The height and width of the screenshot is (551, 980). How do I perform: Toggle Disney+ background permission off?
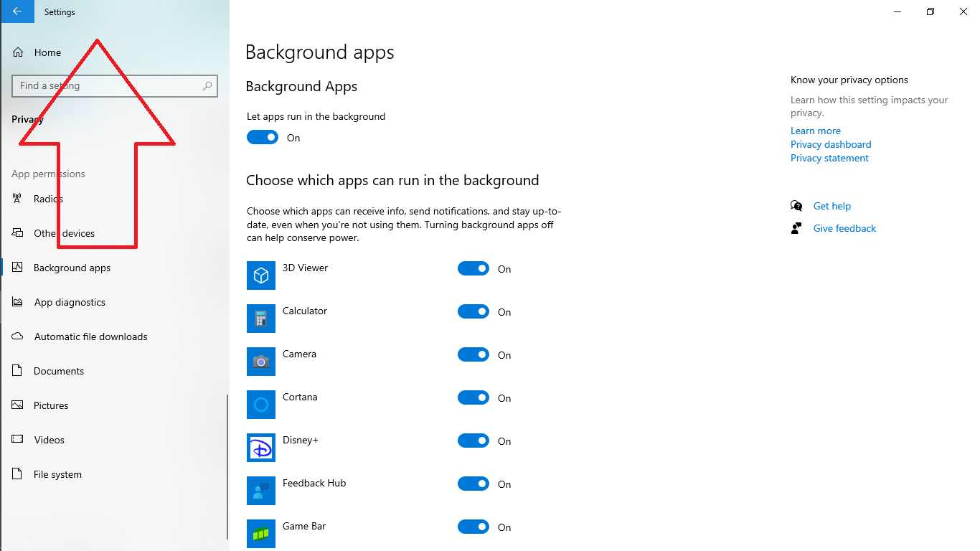[x=473, y=441]
